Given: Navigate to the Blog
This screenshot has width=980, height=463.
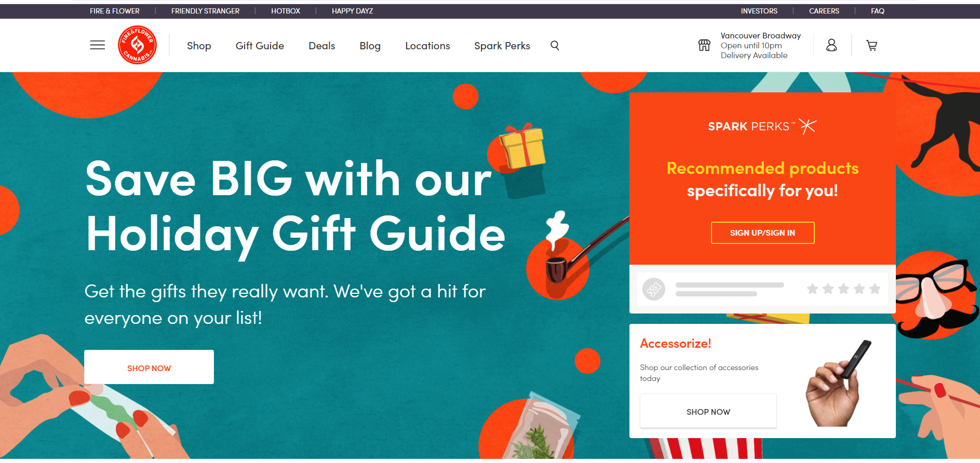Looking at the screenshot, I should pyautogui.click(x=370, y=46).
